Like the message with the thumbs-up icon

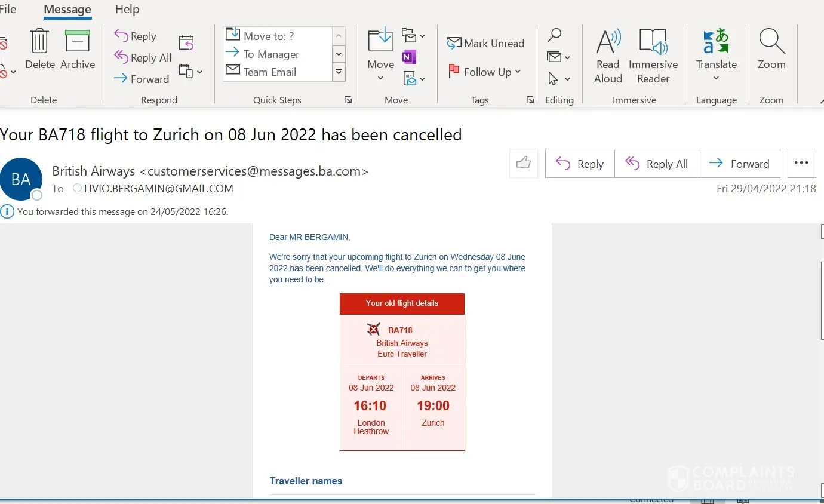point(524,163)
